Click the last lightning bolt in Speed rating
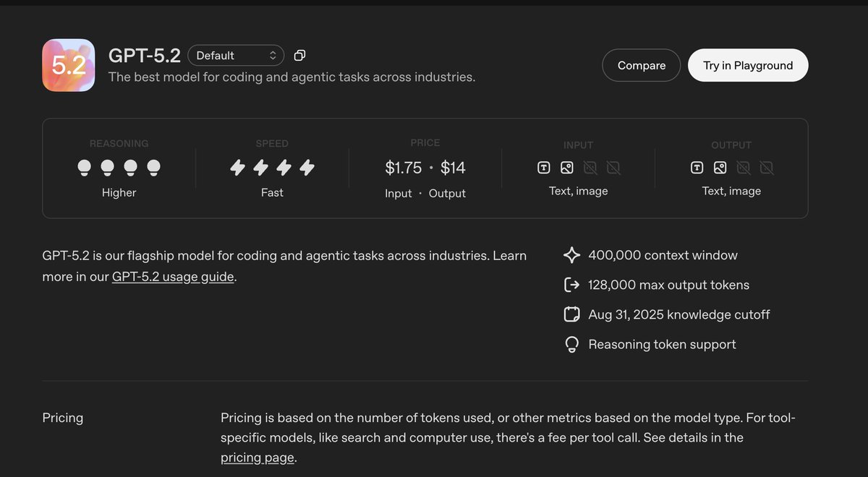868x477 pixels. click(x=307, y=168)
